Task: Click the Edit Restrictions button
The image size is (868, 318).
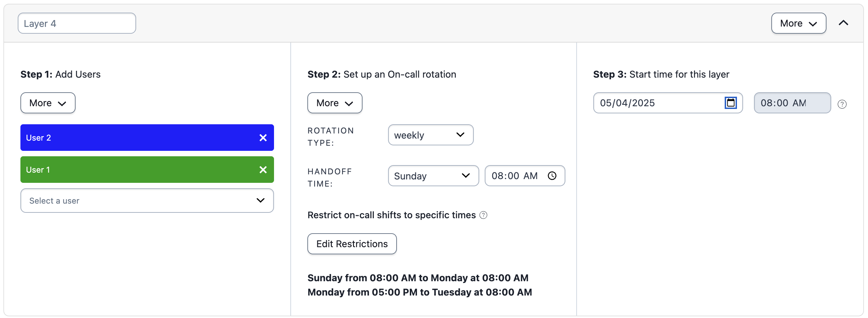Action: tap(352, 244)
